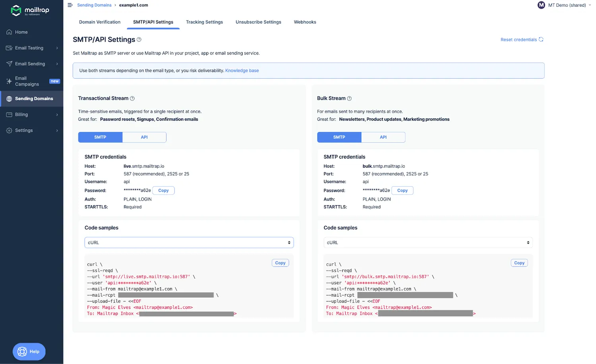
Task: Click the Mailtrap logo
Action: point(30,10)
